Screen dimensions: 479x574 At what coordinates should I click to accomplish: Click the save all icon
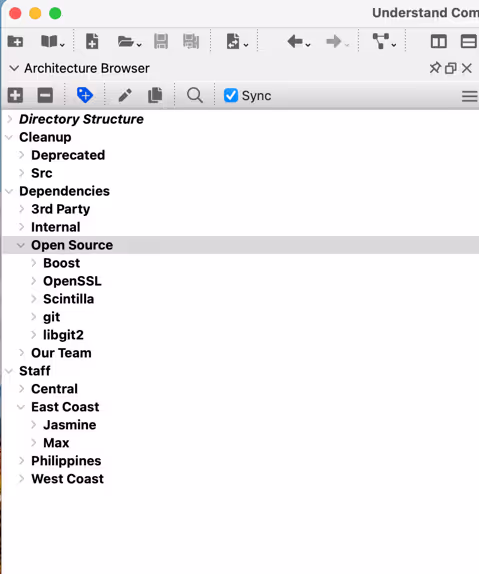pyautogui.click(x=191, y=41)
